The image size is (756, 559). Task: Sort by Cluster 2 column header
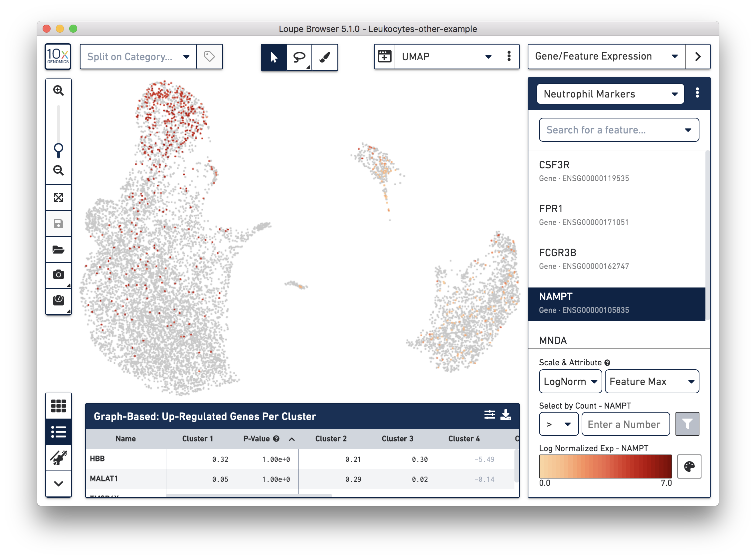331,439
